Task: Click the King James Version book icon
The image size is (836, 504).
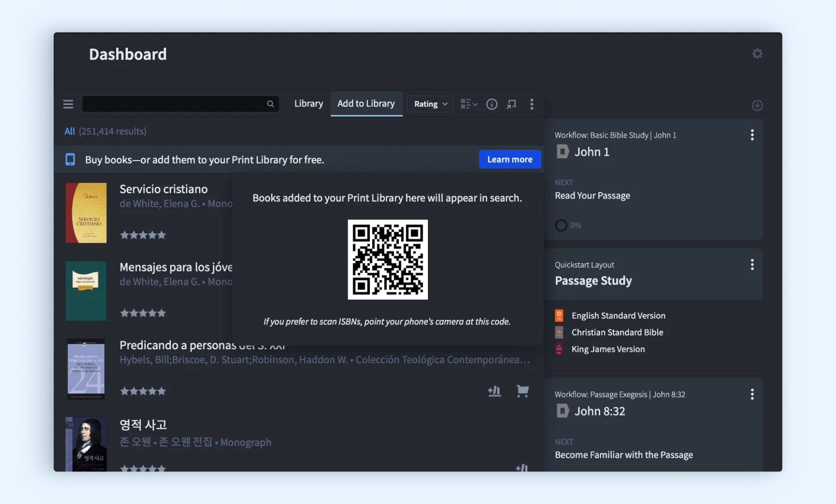Action: pyautogui.click(x=559, y=349)
